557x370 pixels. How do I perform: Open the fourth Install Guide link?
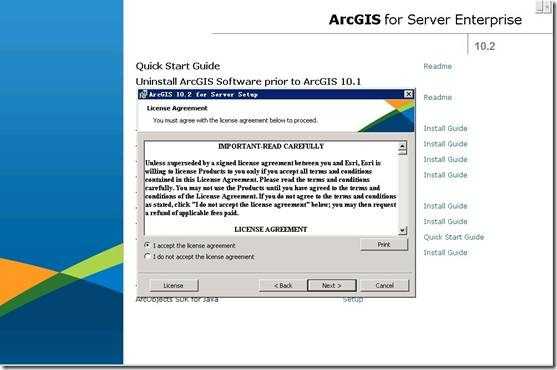(x=445, y=175)
